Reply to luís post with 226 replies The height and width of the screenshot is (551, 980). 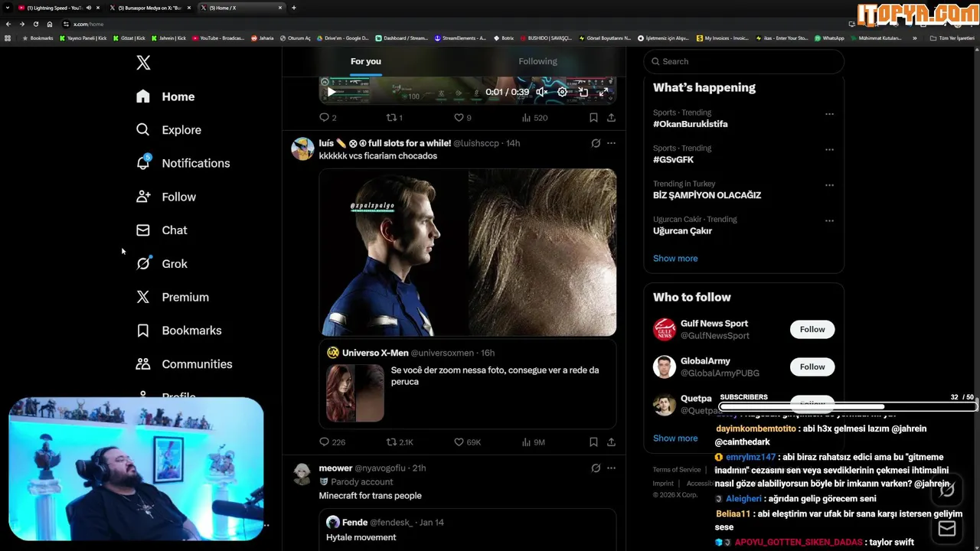[332, 442]
